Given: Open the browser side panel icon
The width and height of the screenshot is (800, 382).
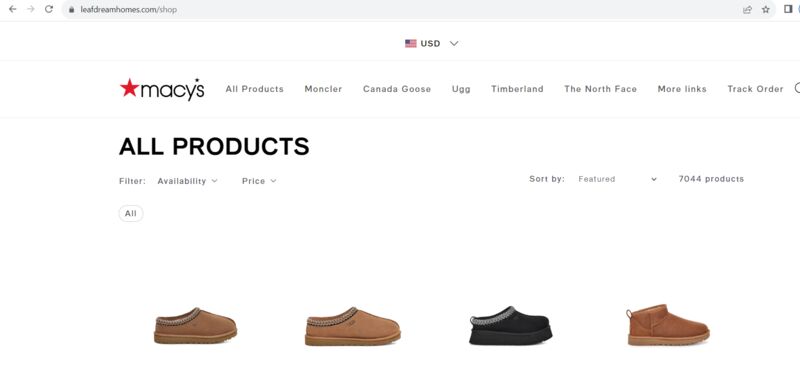Looking at the screenshot, I should (x=788, y=9).
